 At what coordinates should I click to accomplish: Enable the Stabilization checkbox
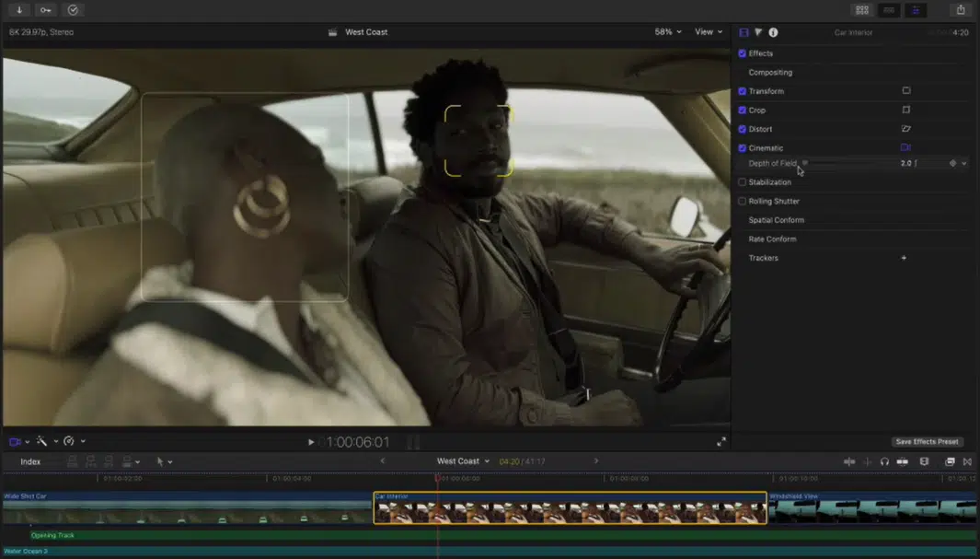(x=742, y=182)
